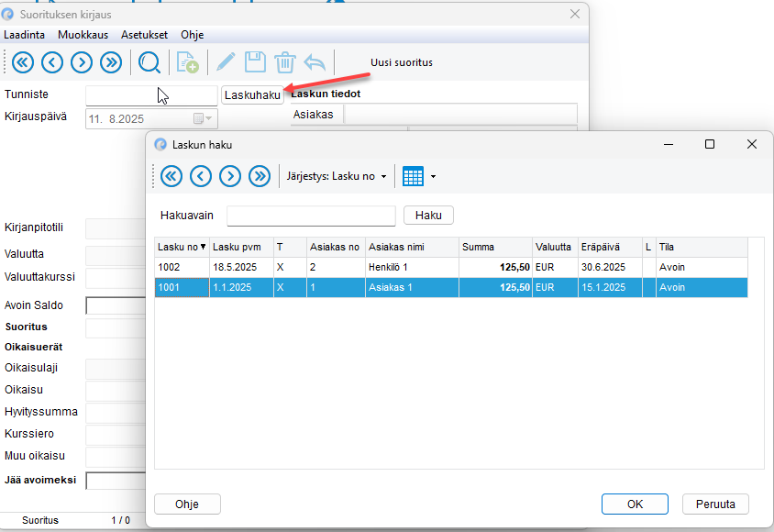Click the 1.1.2025 invoice date cell

(x=241, y=287)
